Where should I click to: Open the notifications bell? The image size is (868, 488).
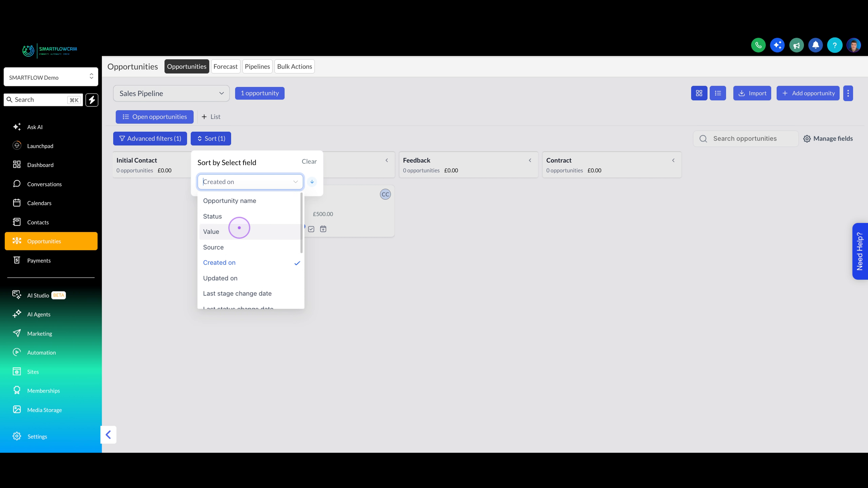815,45
